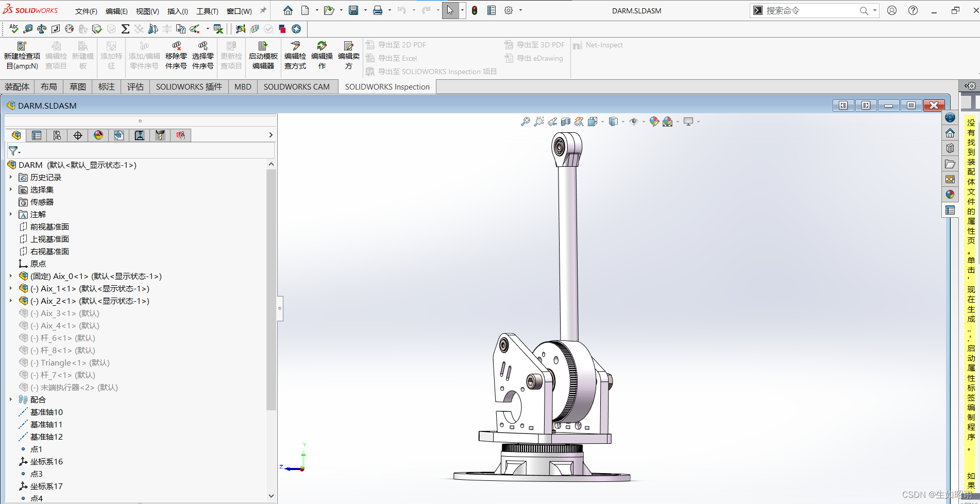Open ConfigurationManager tab icon

[x=57, y=135]
